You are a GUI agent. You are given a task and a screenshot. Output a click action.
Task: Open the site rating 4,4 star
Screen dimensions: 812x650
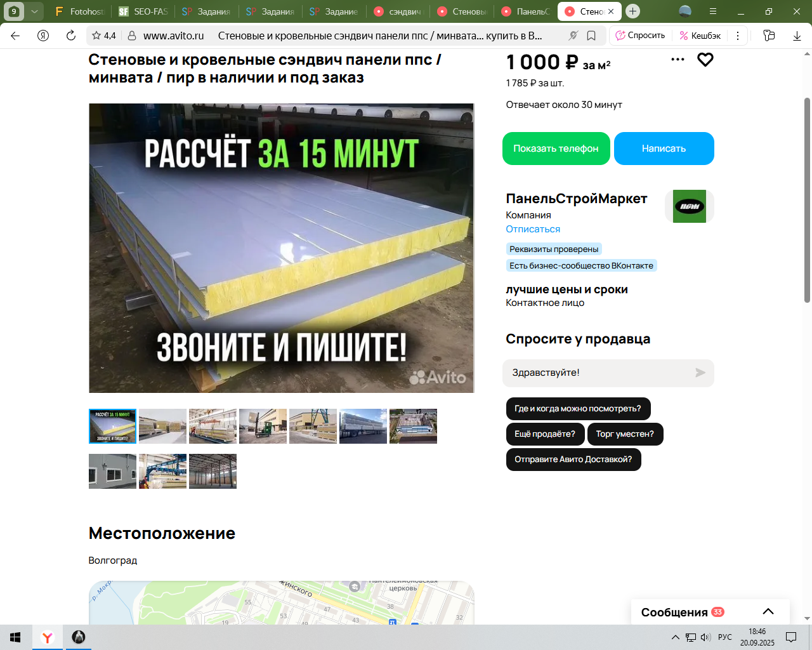[x=103, y=36]
